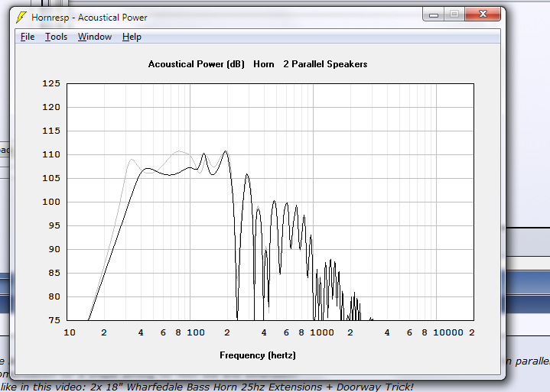Click the 75 value on the vertical axis
The width and height of the screenshot is (550, 392).
pyautogui.click(x=54, y=320)
